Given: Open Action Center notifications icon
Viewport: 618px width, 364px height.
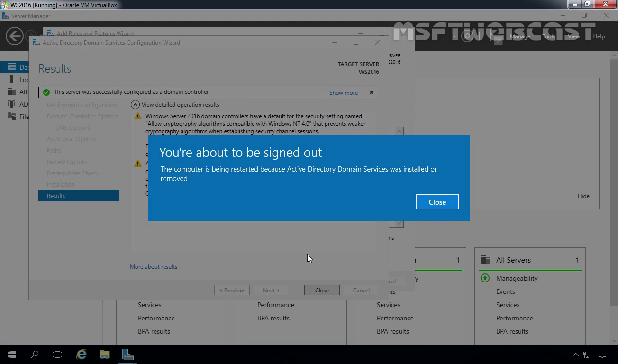Looking at the screenshot, I should point(602,355).
